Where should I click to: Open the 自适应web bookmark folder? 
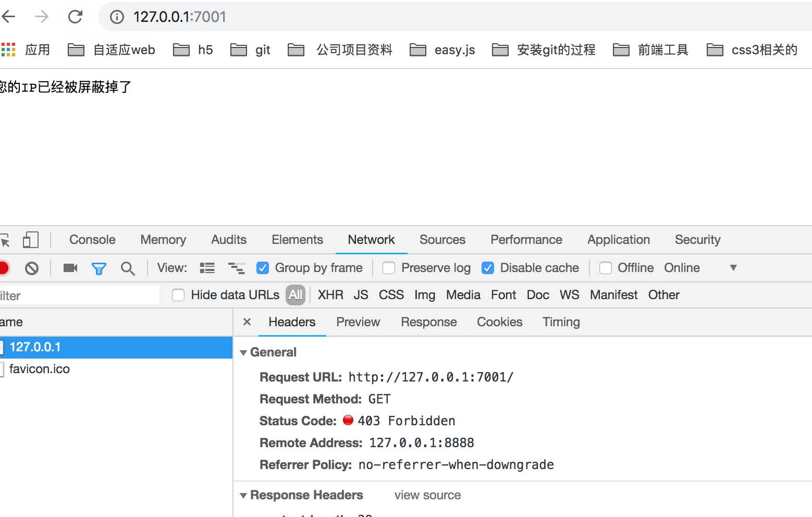tap(112, 50)
